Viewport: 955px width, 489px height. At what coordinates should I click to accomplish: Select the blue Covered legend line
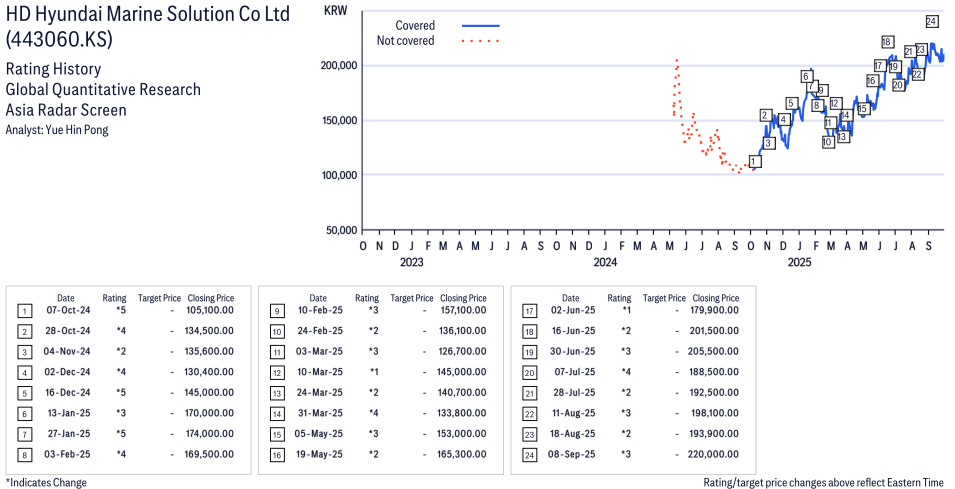click(481, 25)
